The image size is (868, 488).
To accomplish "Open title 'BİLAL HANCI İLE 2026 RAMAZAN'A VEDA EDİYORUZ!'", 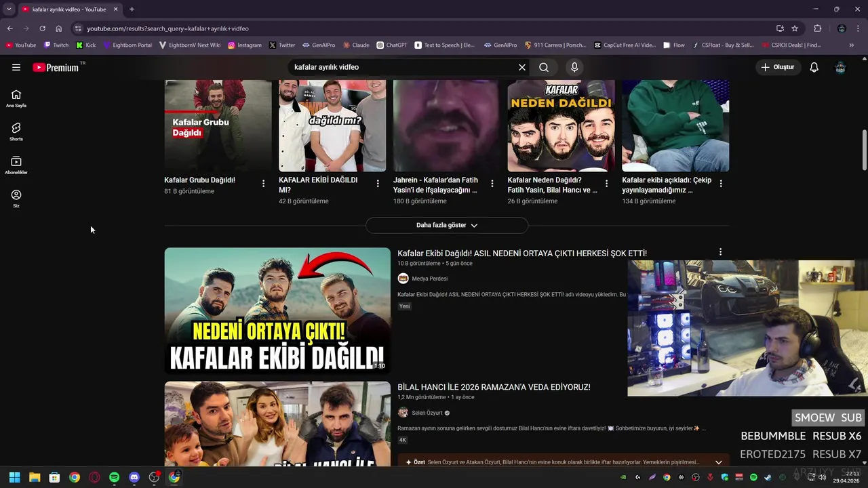I will tap(494, 387).
